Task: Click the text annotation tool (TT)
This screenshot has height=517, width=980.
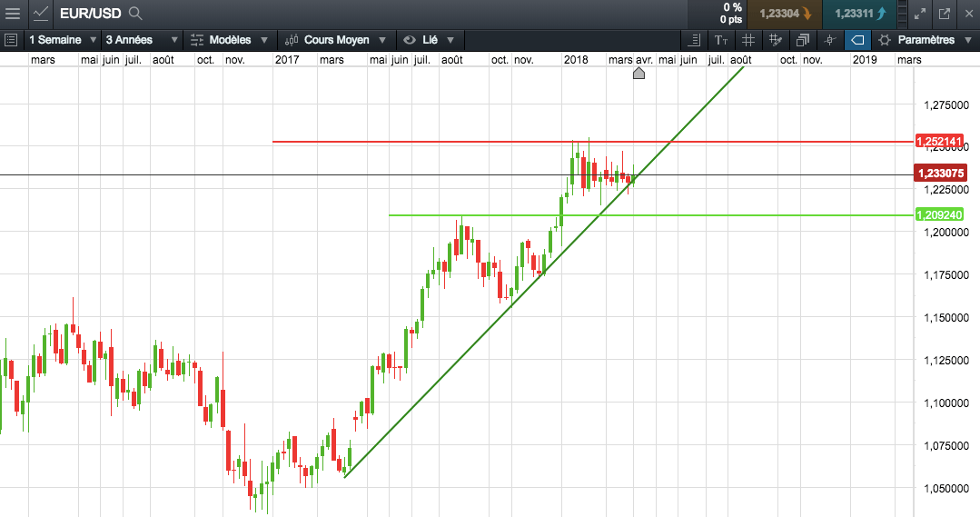Action: click(721, 40)
